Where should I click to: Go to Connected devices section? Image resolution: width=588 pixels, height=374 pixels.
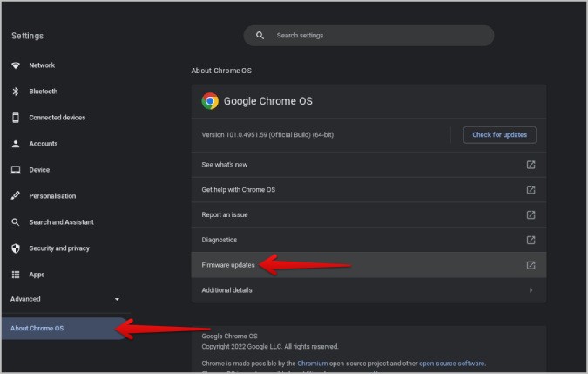pos(57,118)
